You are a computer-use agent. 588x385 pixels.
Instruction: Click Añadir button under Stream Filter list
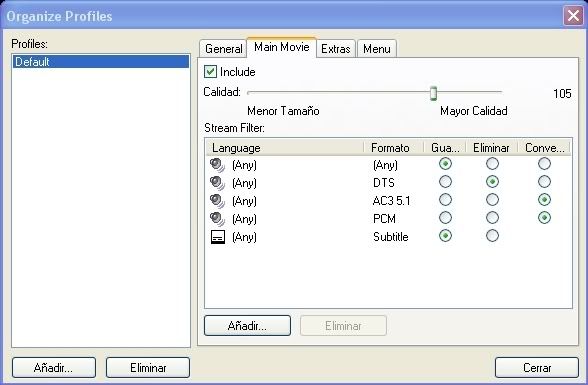pyautogui.click(x=247, y=325)
